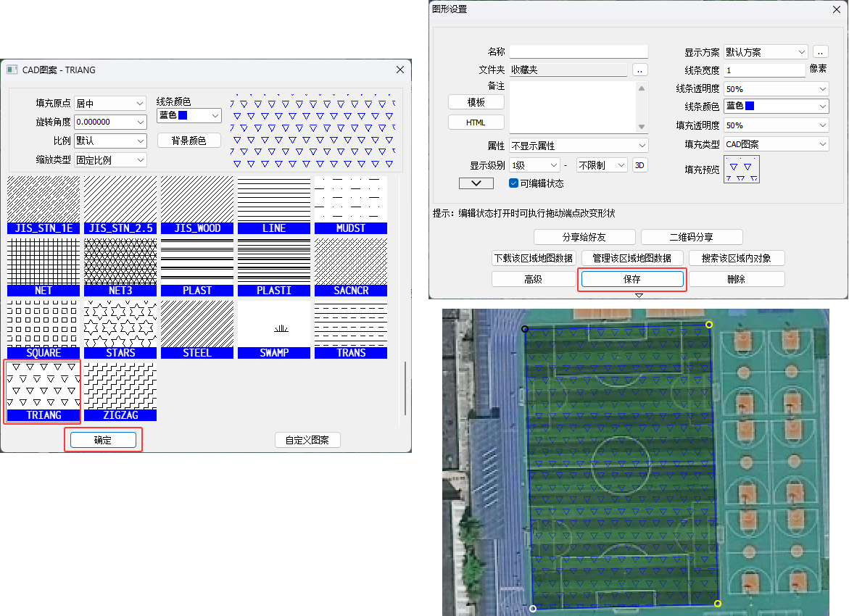Pick the PLAST pattern
Viewport: 849px width, 616px height.
point(197,267)
